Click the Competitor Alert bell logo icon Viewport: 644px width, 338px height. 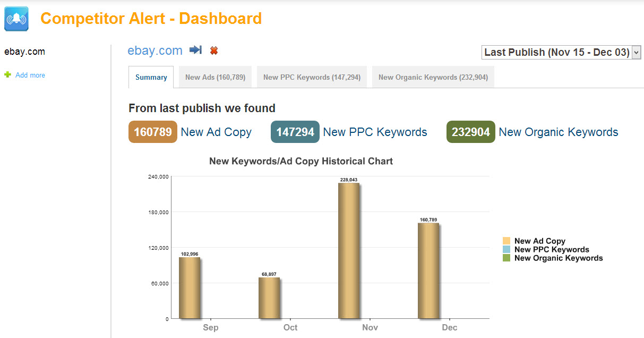click(16, 19)
